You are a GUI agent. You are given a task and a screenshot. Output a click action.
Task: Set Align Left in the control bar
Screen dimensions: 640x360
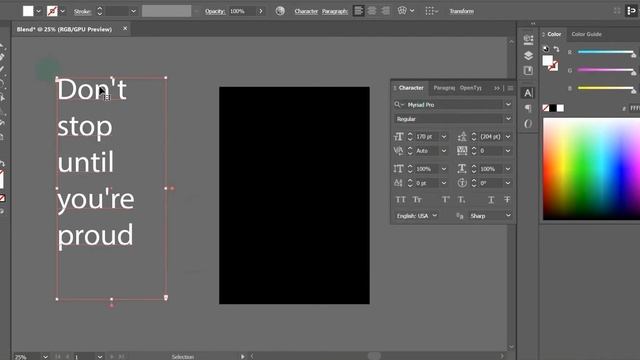358,11
